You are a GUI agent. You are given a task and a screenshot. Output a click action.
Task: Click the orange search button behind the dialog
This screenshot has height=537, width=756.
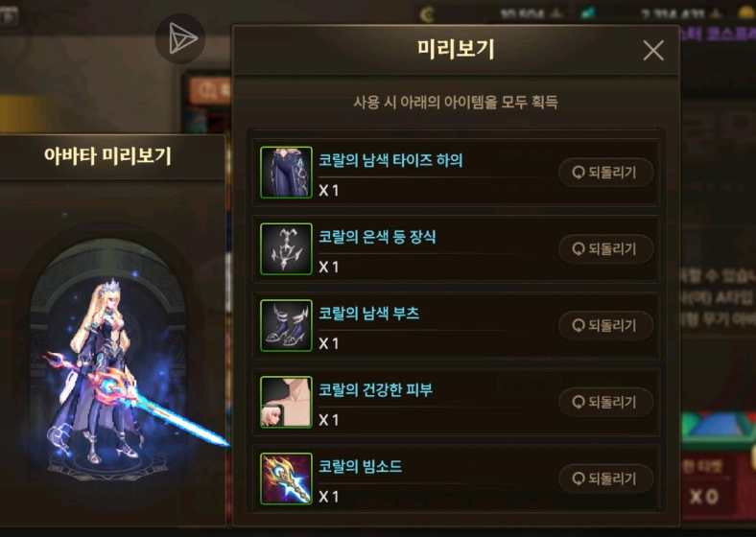pos(210,90)
